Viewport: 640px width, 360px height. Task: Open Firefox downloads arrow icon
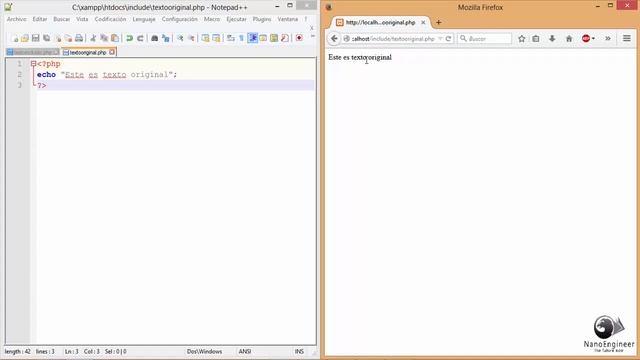(552, 39)
